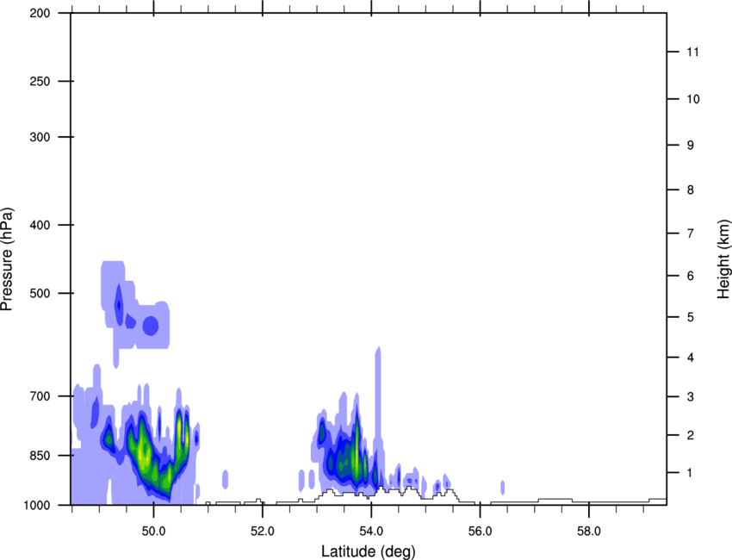Click the 700 pressure tick label
The image size is (732, 560).
40,396
